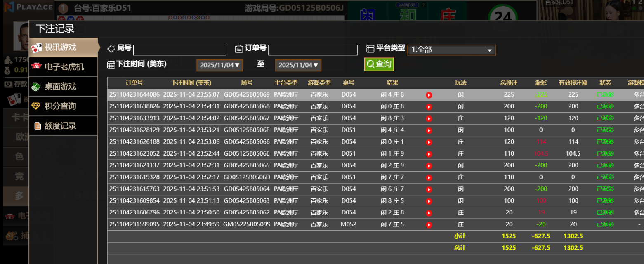Click the 局号 tag icon
644x264 pixels.
[111, 49]
